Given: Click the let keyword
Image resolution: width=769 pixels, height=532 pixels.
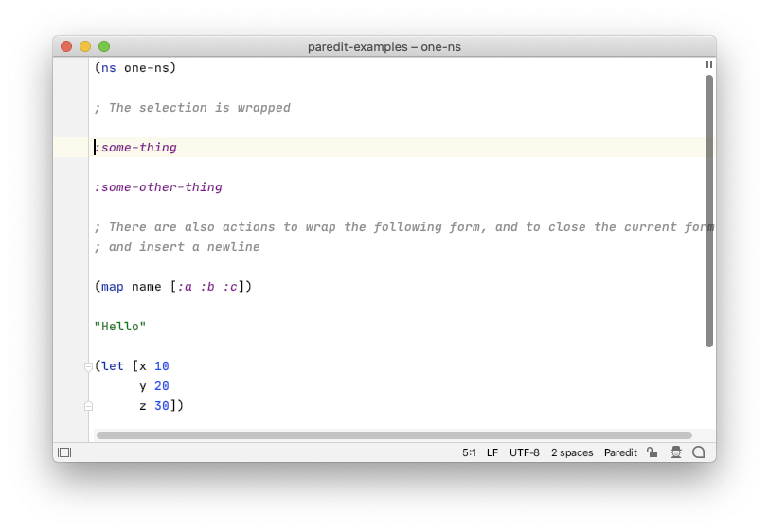Looking at the screenshot, I should [x=113, y=366].
